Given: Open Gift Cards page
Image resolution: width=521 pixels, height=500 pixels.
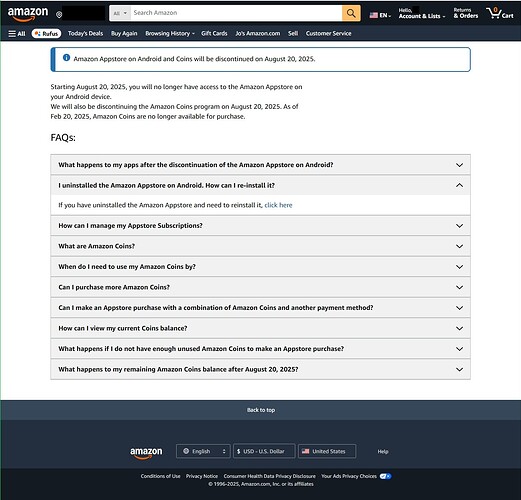Looking at the screenshot, I should [214, 33].
